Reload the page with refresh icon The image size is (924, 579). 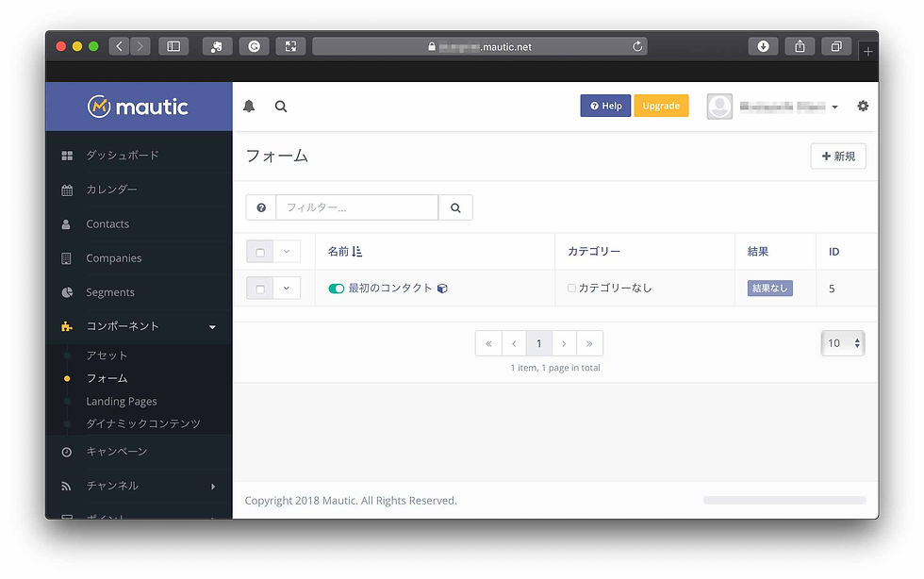(x=637, y=46)
